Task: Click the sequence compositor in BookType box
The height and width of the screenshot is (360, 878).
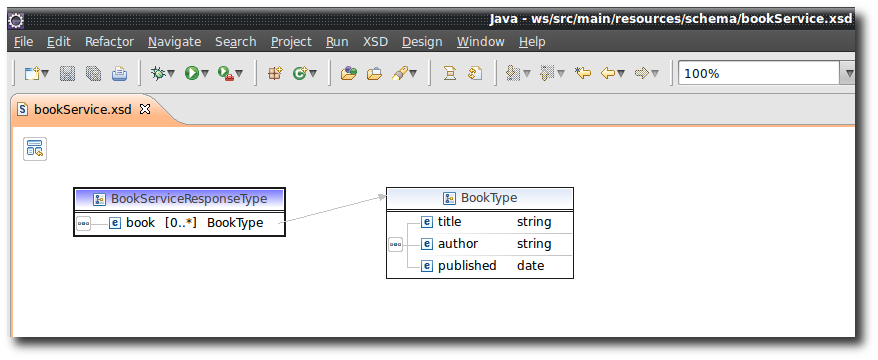Action: pos(395,245)
